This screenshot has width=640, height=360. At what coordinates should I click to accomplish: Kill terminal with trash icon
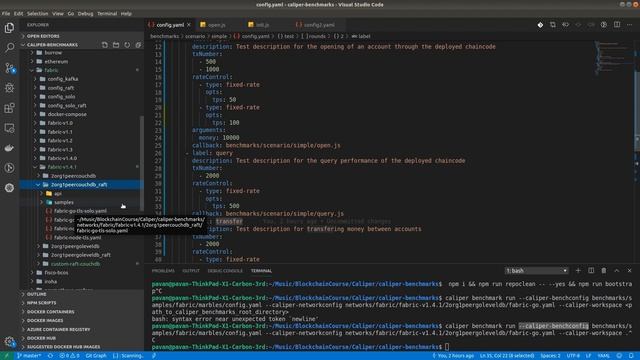604,271
